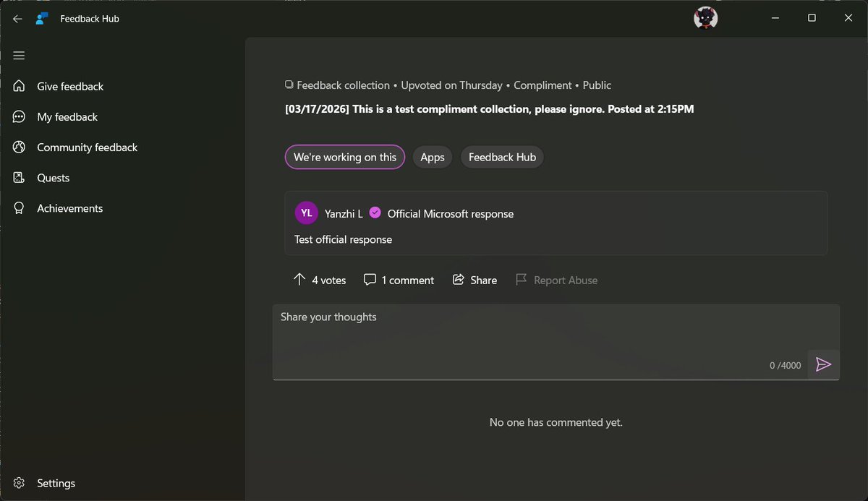This screenshot has width=868, height=501.
Task: Click the YL avatar circle
Action: click(x=307, y=213)
